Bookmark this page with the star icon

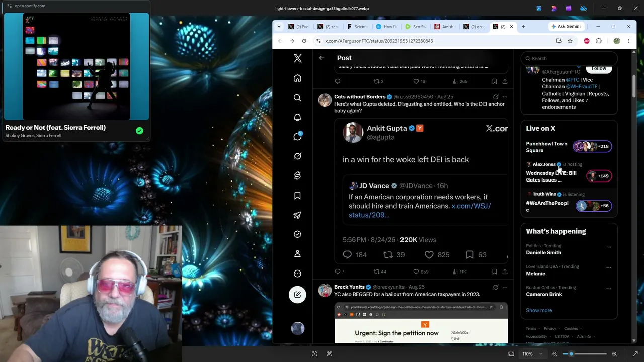point(570,41)
